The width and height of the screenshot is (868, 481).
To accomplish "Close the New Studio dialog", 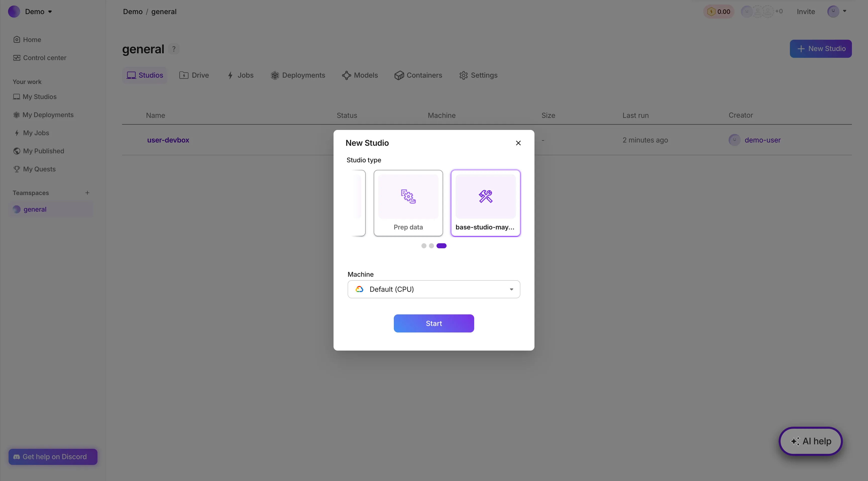I will coord(518,143).
